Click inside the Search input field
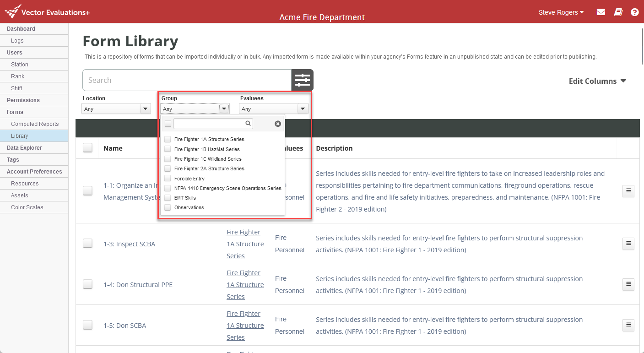This screenshot has height=353, width=644. coord(183,80)
